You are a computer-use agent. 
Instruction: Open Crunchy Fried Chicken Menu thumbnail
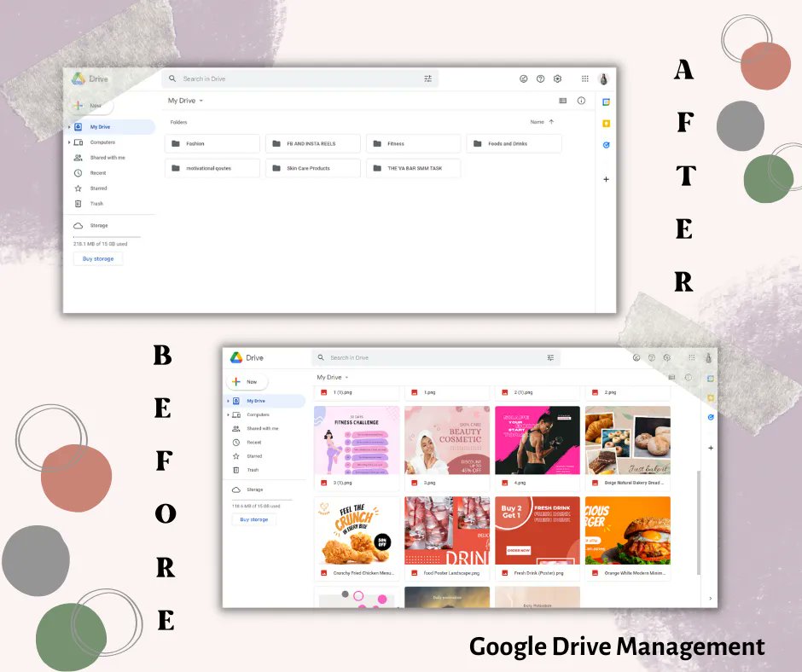[x=357, y=530]
